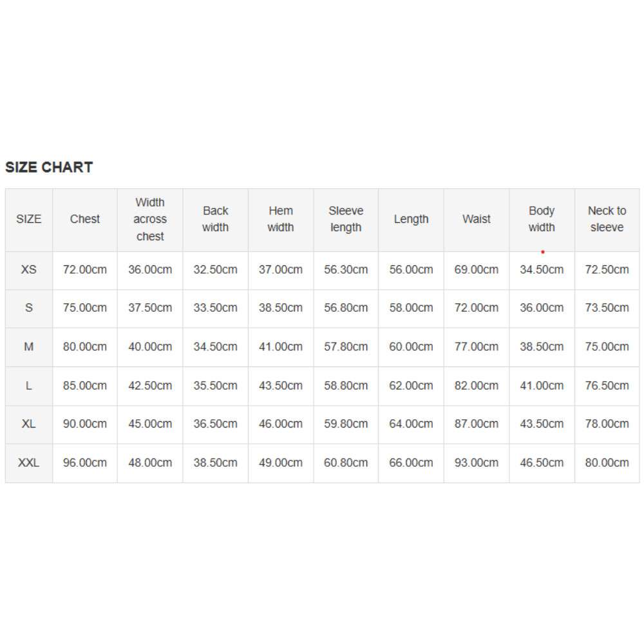The height and width of the screenshot is (644, 644).
Task: Click the SIZE CHART heading
Action: (49, 167)
